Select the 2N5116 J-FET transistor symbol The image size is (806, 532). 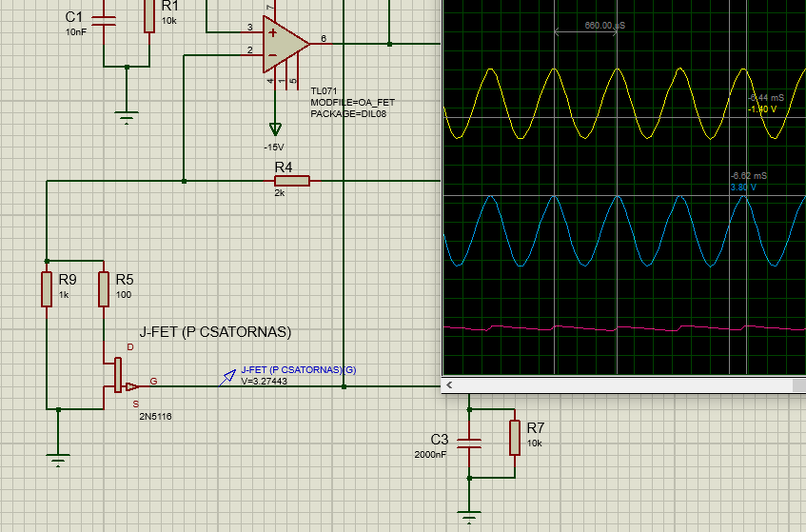(x=120, y=376)
